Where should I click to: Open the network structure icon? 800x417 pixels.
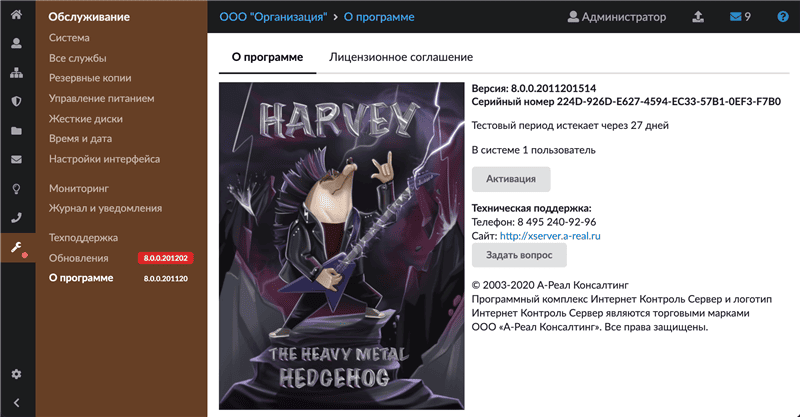16,73
